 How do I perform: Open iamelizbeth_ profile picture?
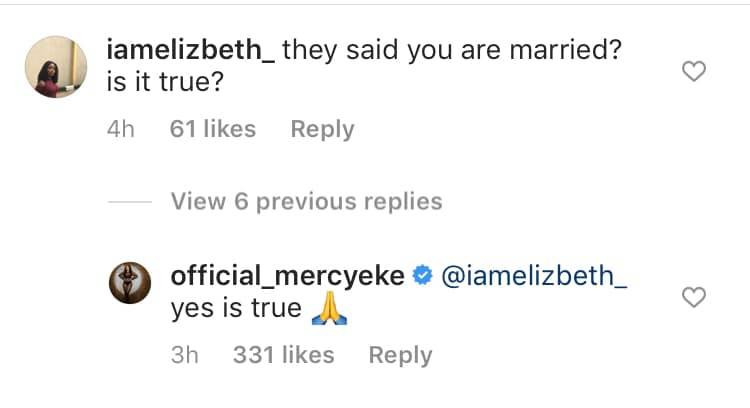55,67
